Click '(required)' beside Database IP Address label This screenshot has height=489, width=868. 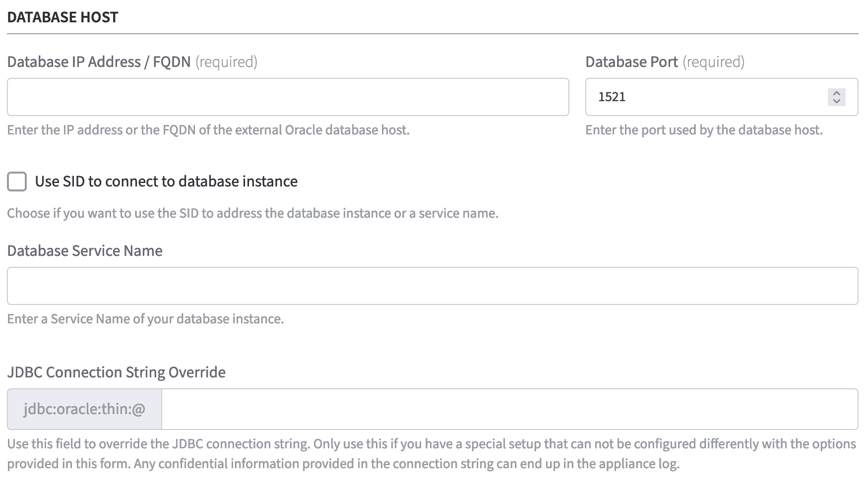226,62
